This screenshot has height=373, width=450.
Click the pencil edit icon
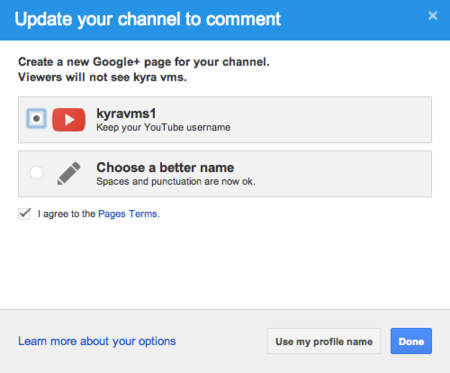pos(69,173)
